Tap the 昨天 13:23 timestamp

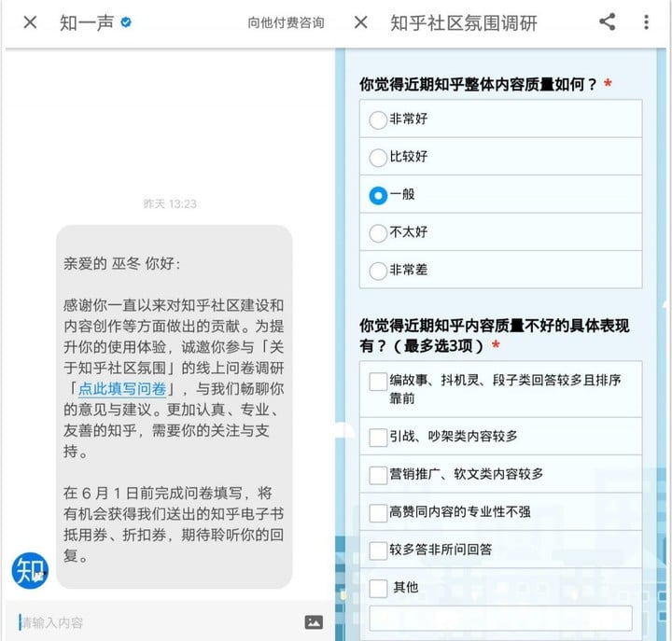(170, 203)
